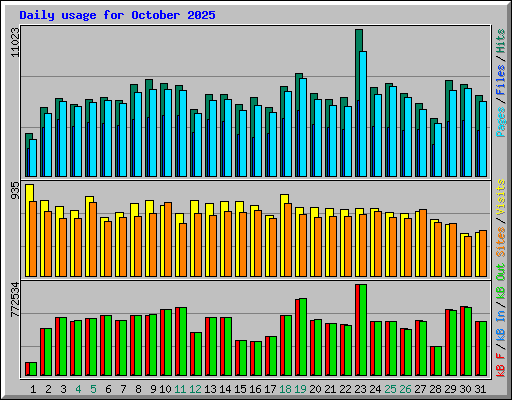Click the "Hits" legend label
The image size is (512, 400).
coord(501,41)
